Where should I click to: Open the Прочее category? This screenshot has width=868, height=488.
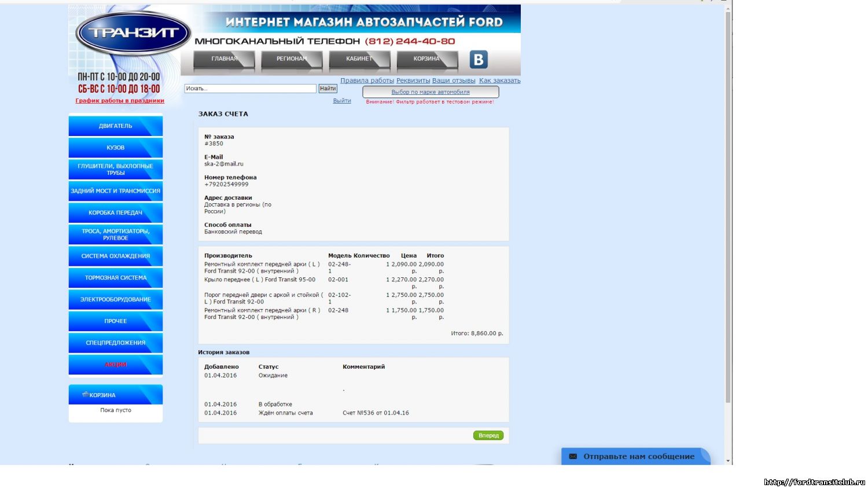click(116, 321)
